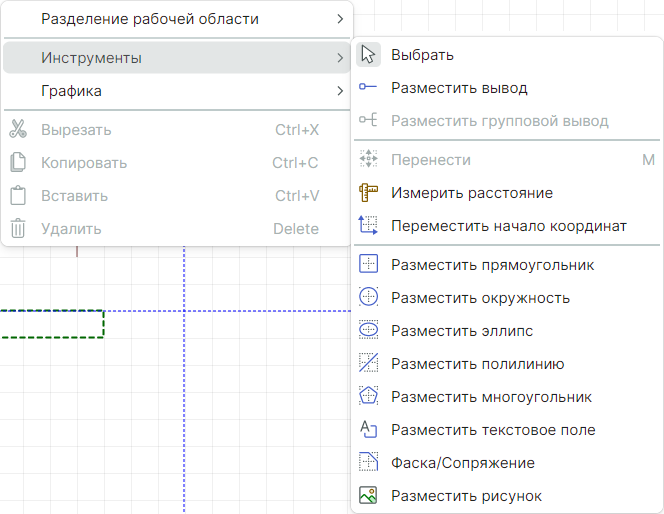Click the Move origin coordinates icon

[368, 226]
